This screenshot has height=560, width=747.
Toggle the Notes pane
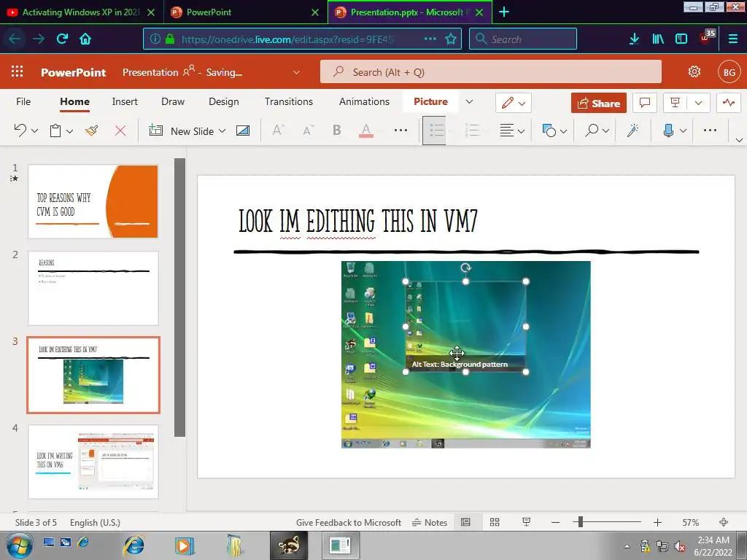[x=430, y=522]
